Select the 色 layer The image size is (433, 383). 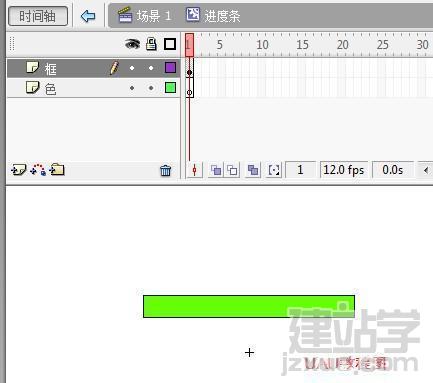[93, 88]
